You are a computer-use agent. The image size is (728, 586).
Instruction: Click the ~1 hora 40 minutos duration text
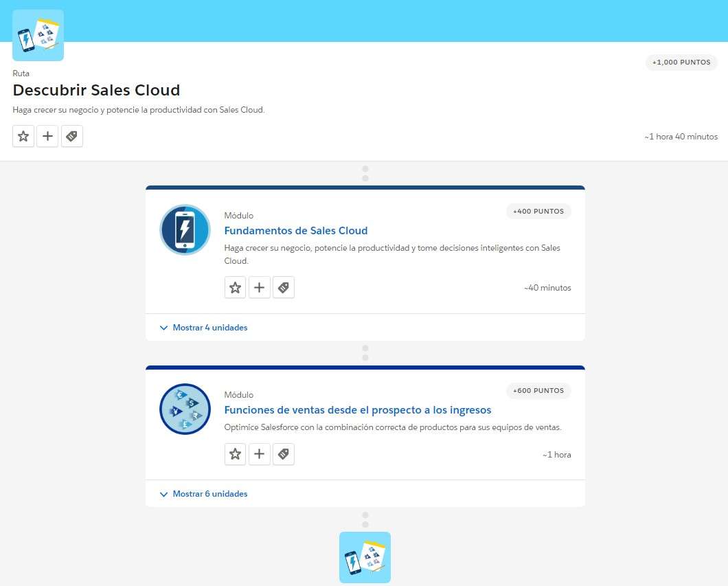pyautogui.click(x=681, y=137)
